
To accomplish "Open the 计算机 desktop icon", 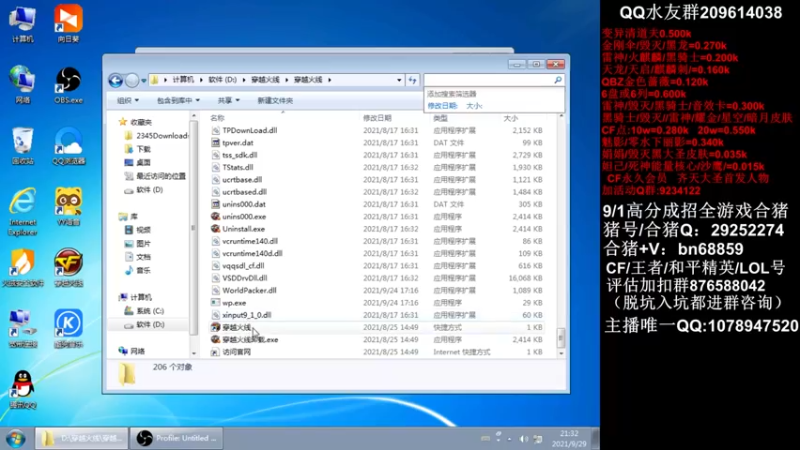I will [22, 23].
